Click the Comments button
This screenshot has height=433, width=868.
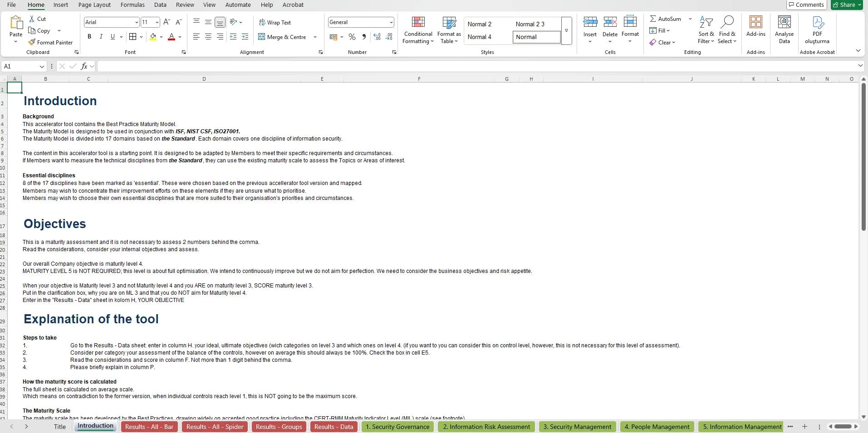click(806, 5)
